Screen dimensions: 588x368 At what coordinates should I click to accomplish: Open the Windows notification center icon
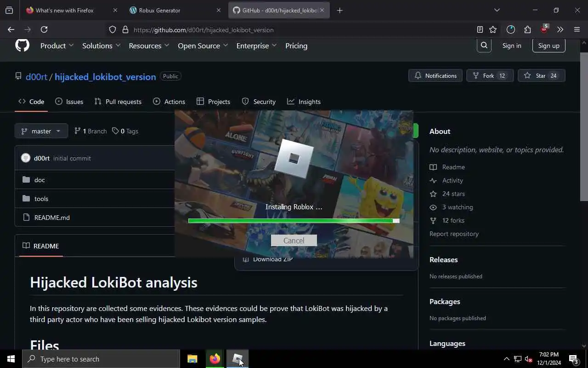point(574,359)
